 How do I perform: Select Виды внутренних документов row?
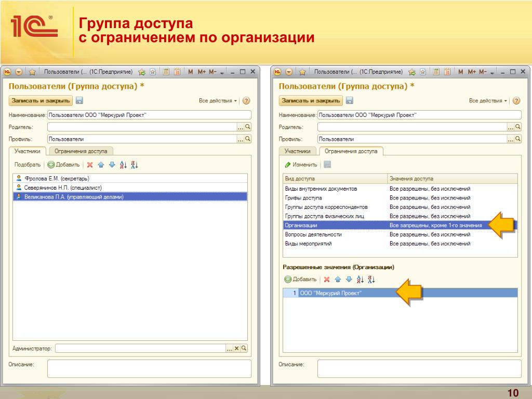pyautogui.click(x=400, y=189)
